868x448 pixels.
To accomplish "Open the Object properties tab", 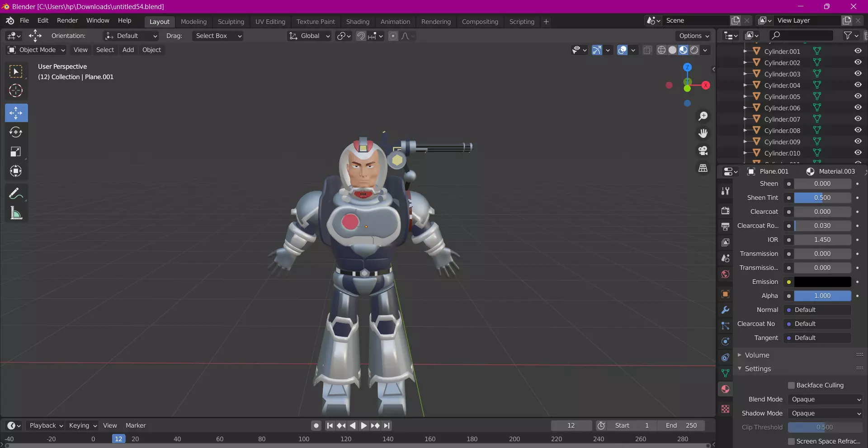I will click(x=726, y=294).
